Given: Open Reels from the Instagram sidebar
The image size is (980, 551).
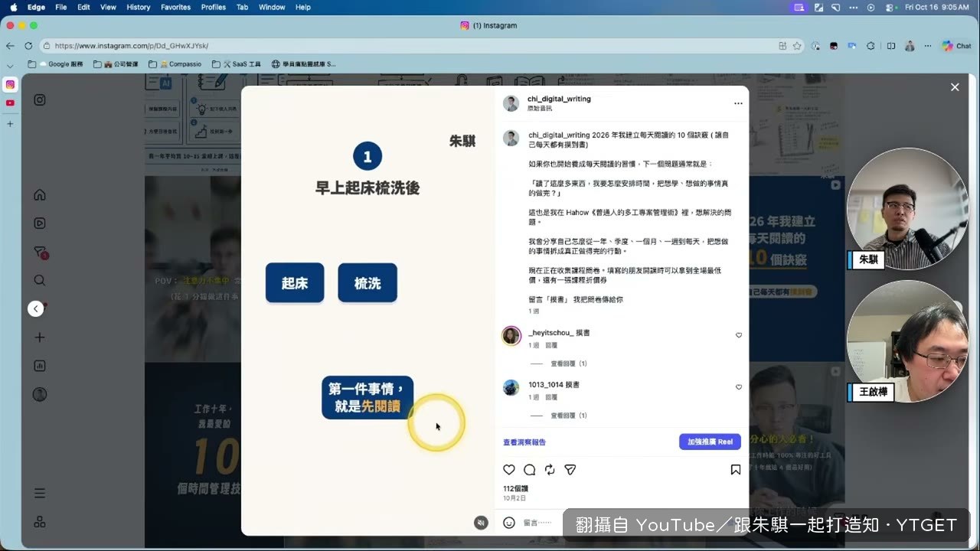Looking at the screenshot, I should (x=40, y=223).
